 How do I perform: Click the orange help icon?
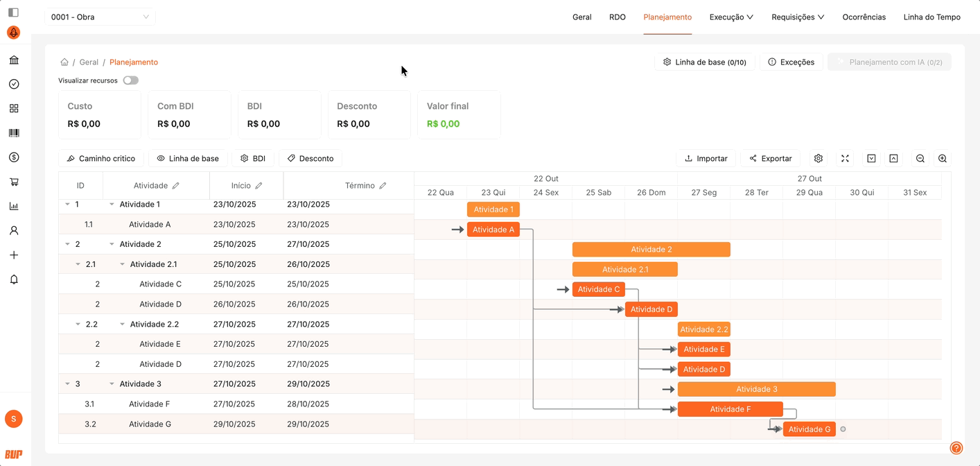(x=956, y=449)
